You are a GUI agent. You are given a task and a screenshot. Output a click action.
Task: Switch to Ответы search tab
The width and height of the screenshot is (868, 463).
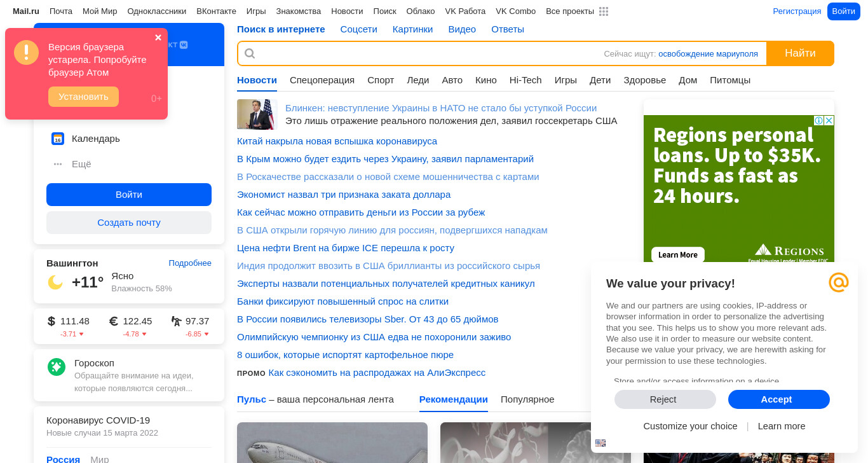point(508,29)
